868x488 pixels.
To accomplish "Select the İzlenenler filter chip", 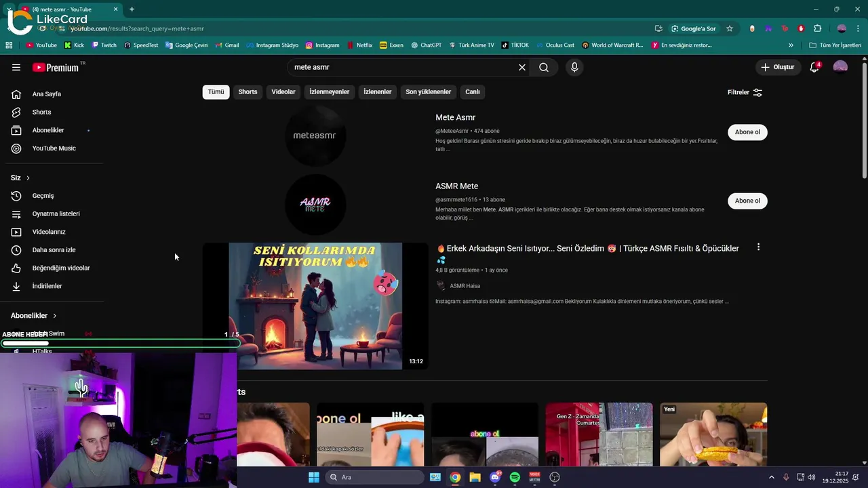I will (x=377, y=91).
